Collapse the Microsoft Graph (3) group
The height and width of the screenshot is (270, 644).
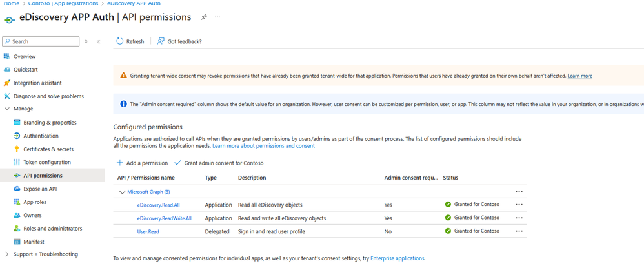click(122, 192)
